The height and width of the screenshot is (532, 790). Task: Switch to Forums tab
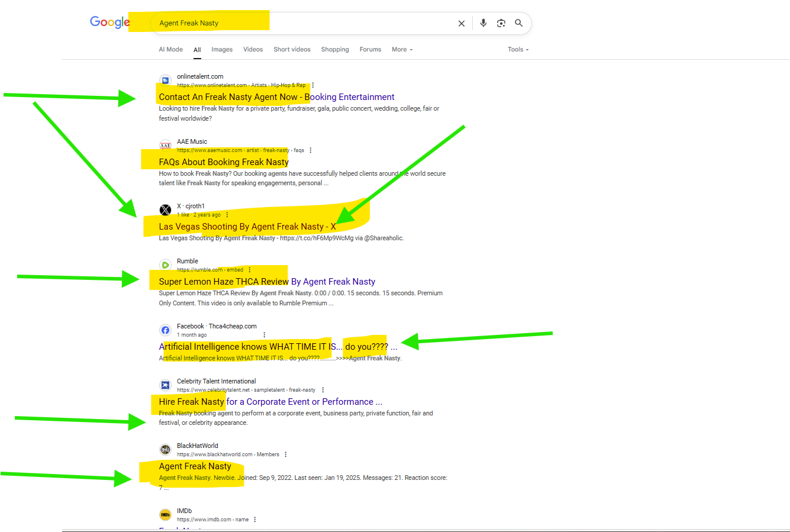pos(370,50)
